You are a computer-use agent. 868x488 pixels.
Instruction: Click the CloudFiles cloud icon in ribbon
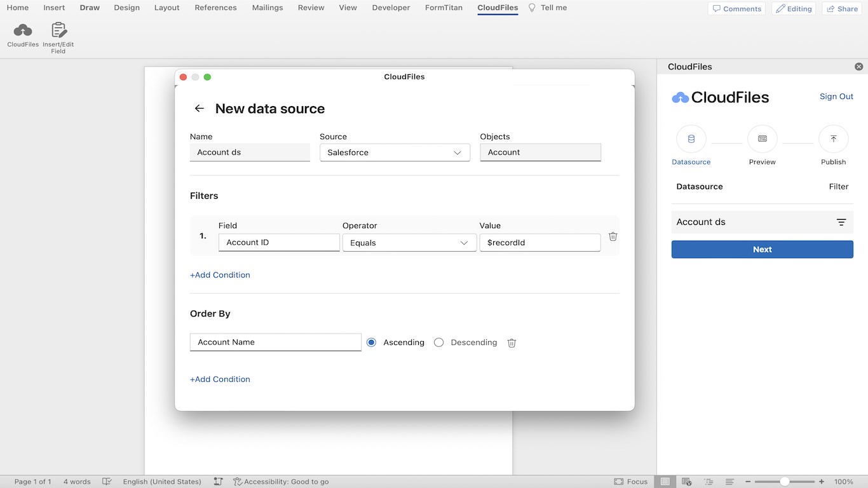(23, 30)
